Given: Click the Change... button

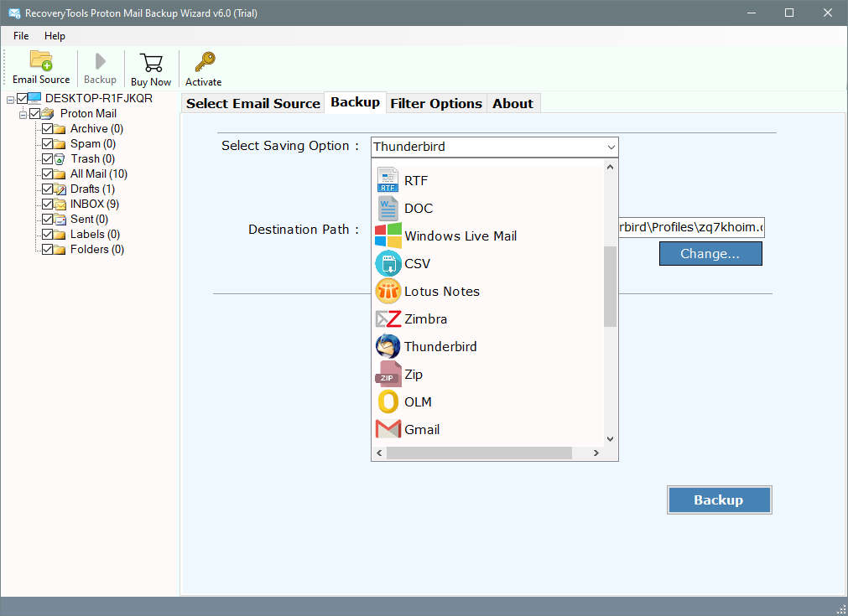Looking at the screenshot, I should tap(710, 253).
